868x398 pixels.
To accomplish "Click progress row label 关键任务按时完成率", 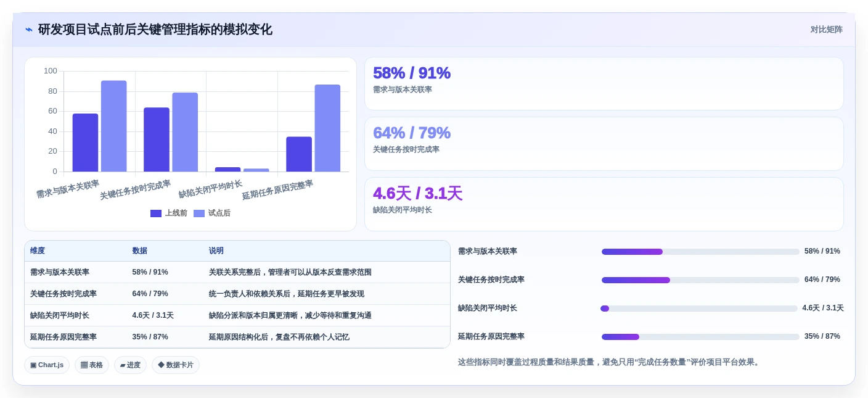I will (491, 280).
